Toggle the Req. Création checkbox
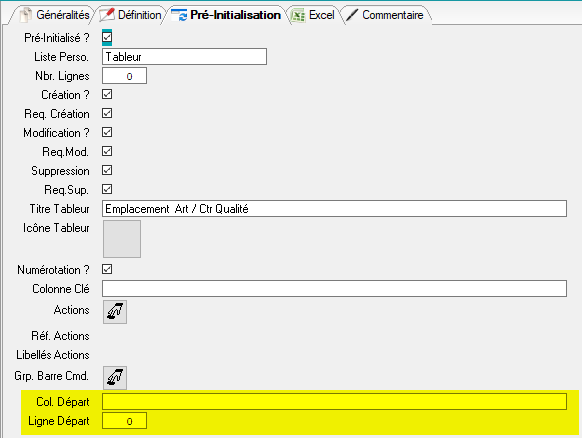582x438 pixels. 107,113
